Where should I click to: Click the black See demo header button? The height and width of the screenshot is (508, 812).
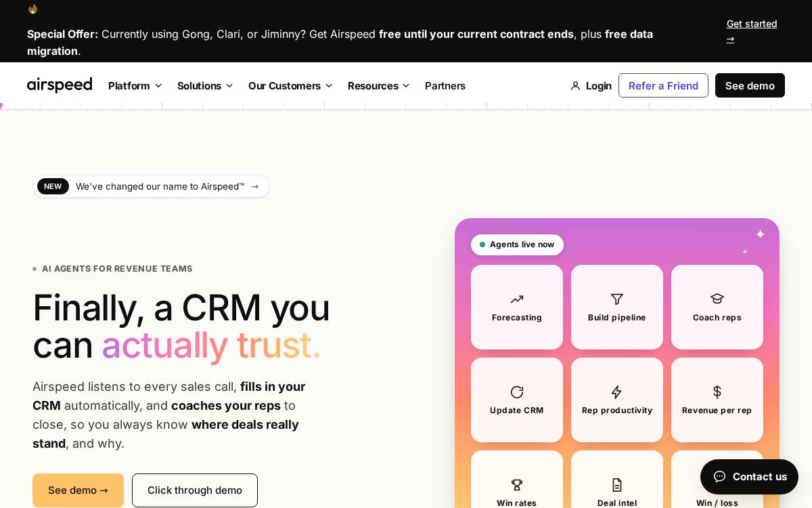750,85
